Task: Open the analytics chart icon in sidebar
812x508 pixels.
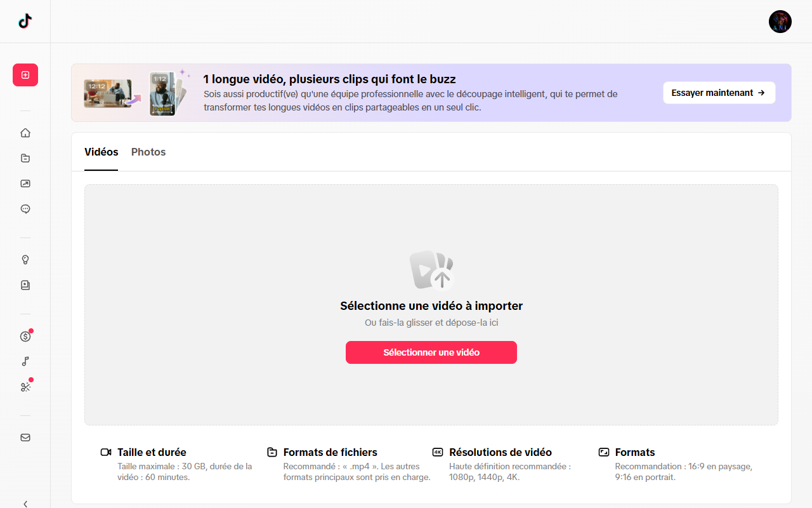Action: click(25, 184)
